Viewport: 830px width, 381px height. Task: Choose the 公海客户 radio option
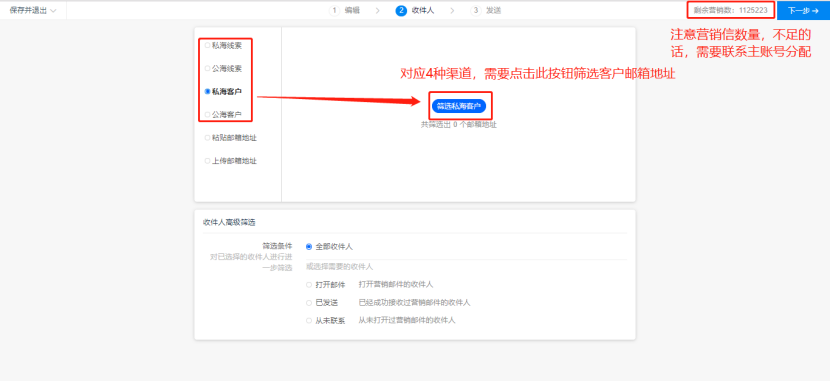point(208,114)
